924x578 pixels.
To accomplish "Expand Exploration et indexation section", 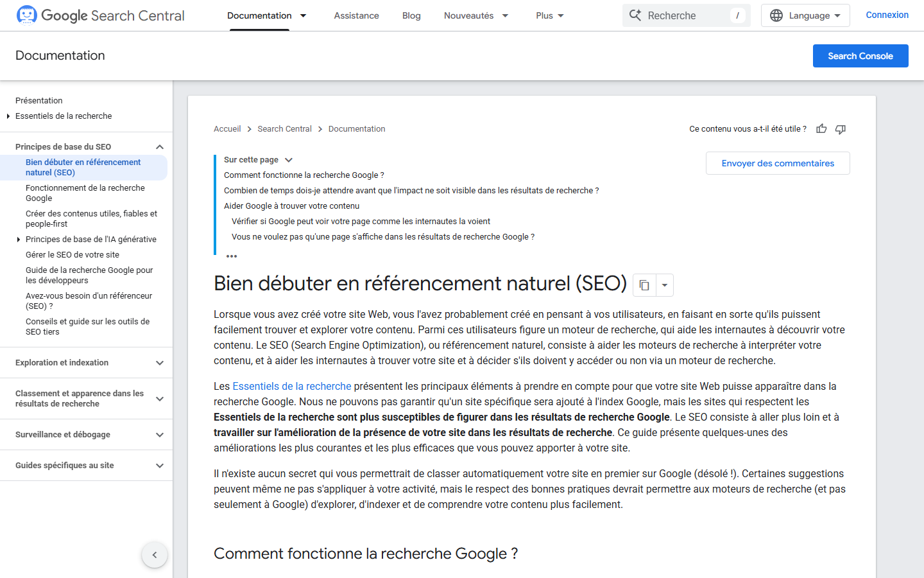I will (x=160, y=363).
